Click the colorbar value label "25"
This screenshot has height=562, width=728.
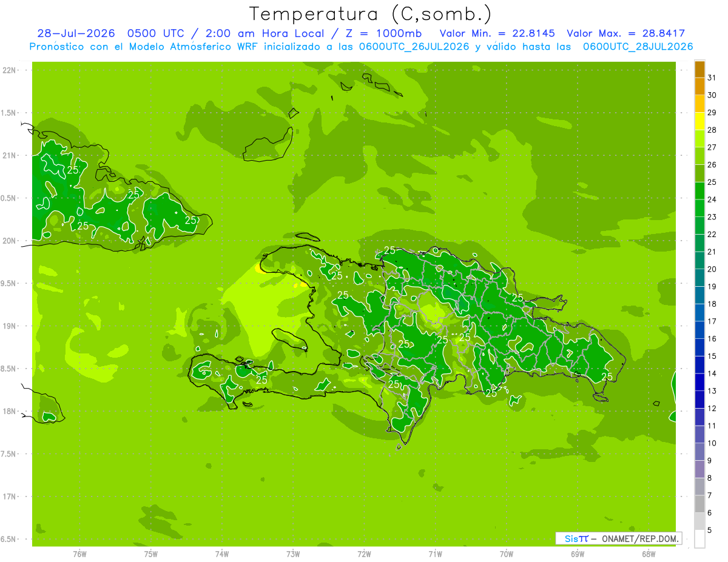click(x=712, y=182)
